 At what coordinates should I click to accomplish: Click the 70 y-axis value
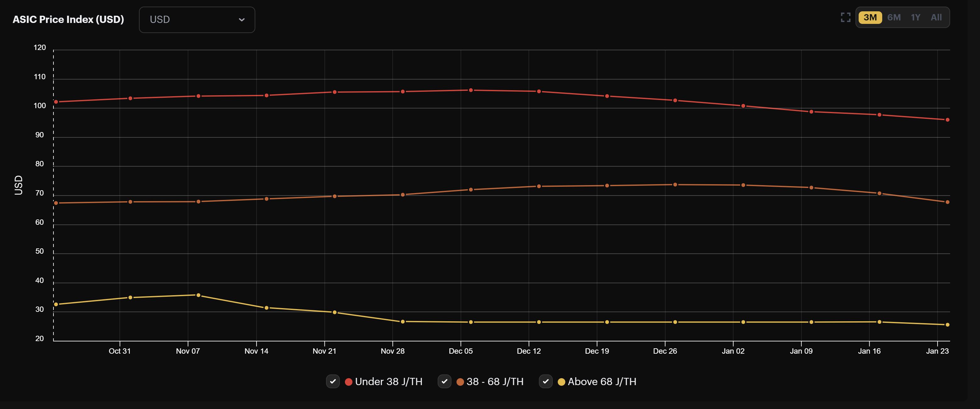point(40,193)
